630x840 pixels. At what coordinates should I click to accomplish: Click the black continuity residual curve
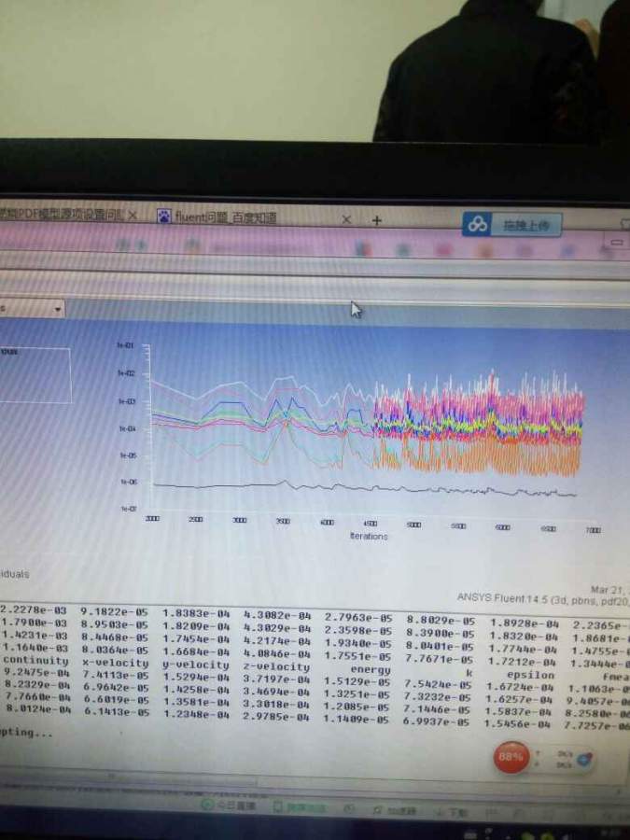(x=364, y=487)
